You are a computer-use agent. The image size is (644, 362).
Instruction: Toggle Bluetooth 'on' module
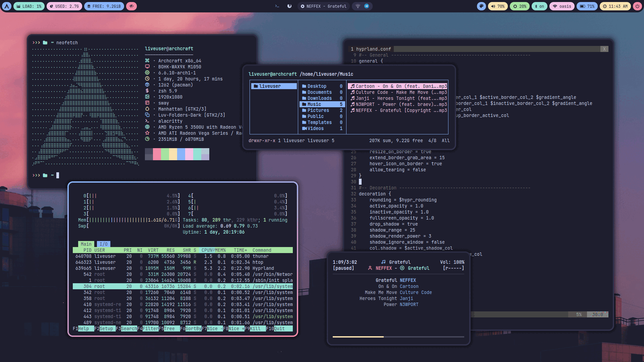coord(539,6)
